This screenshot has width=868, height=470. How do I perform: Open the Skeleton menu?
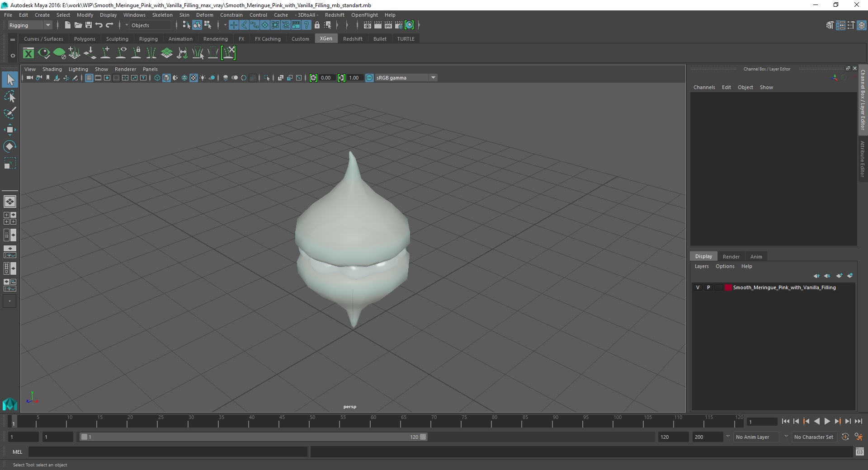click(162, 15)
